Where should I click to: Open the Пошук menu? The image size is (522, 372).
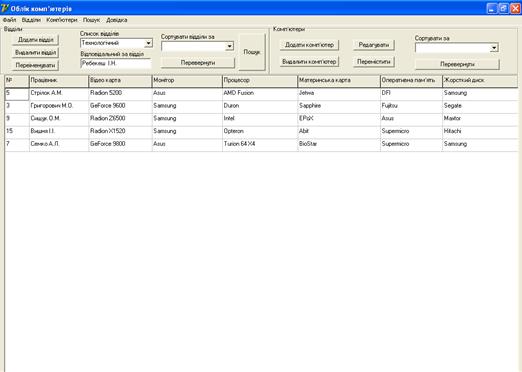[91, 20]
